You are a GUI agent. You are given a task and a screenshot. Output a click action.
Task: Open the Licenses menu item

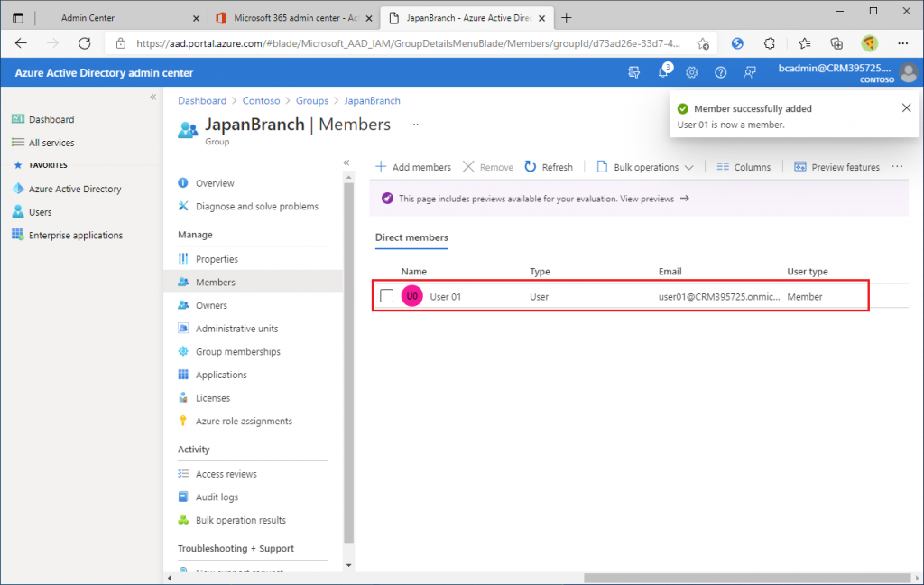click(x=213, y=398)
